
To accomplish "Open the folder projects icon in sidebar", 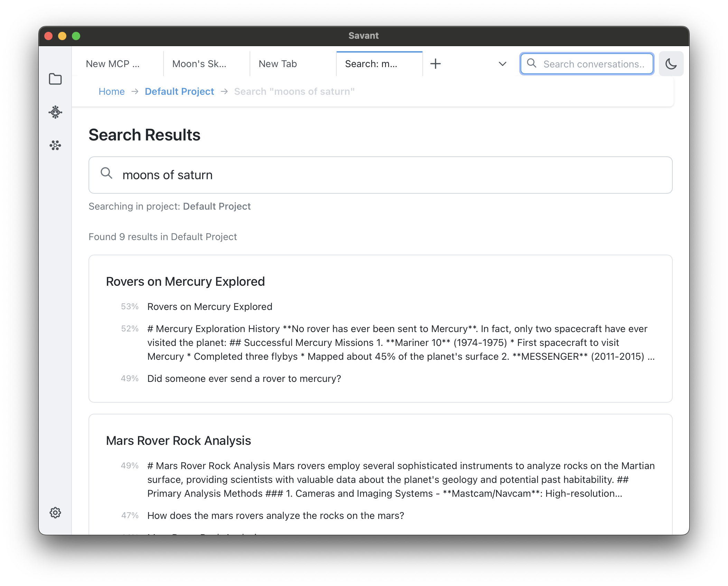I will (x=55, y=79).
